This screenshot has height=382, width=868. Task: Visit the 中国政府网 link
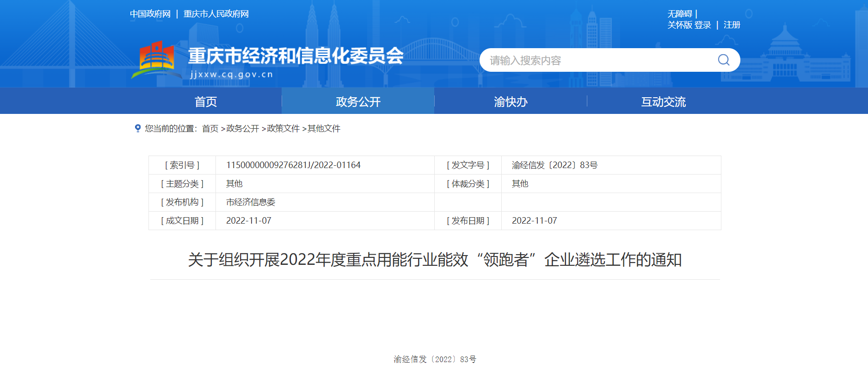coord(150,14)
